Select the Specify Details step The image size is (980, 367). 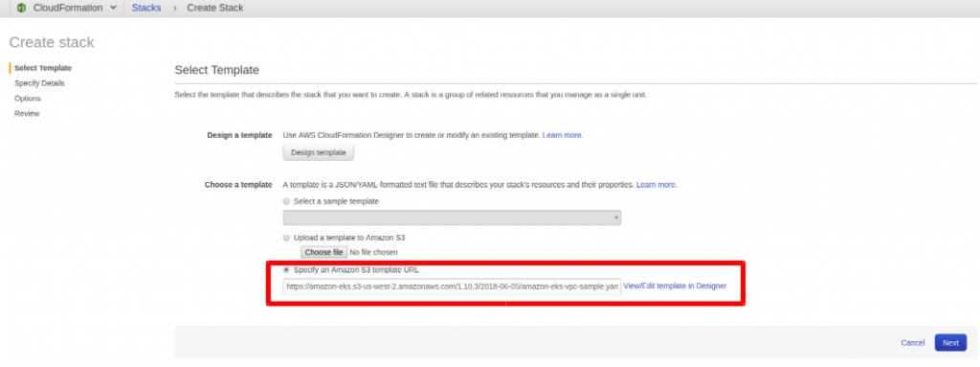[x=39, y=83]
